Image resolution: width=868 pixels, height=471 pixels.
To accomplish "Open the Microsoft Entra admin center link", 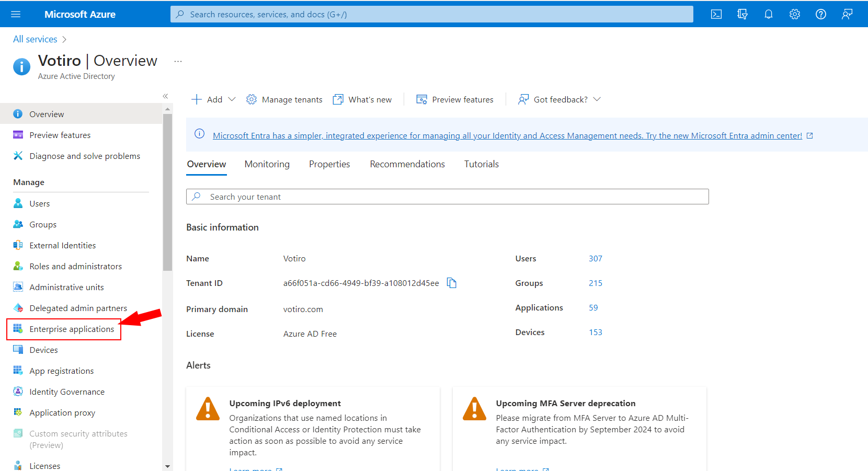I will (507, 135).
